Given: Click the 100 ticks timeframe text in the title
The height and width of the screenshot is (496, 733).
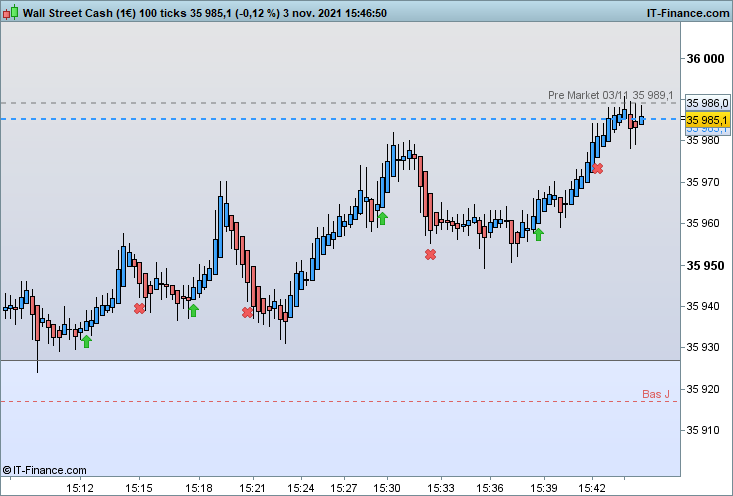Looking at the screenshot, I should [x=163, y=13].
